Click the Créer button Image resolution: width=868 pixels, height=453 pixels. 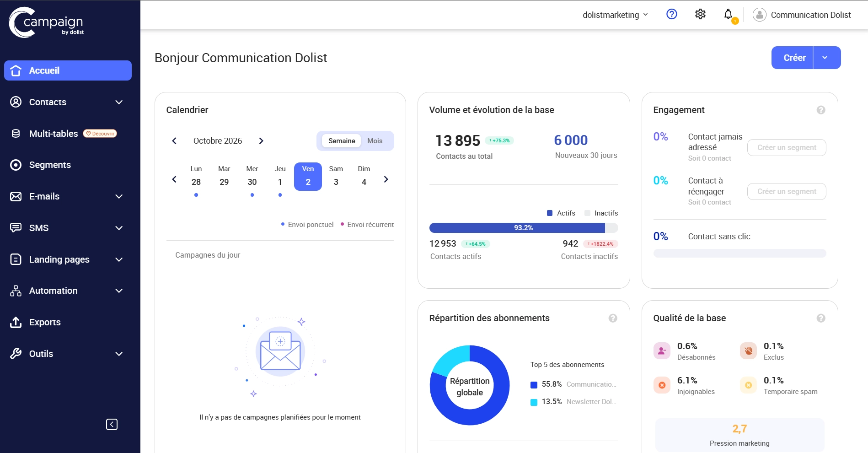coord(793,58)
